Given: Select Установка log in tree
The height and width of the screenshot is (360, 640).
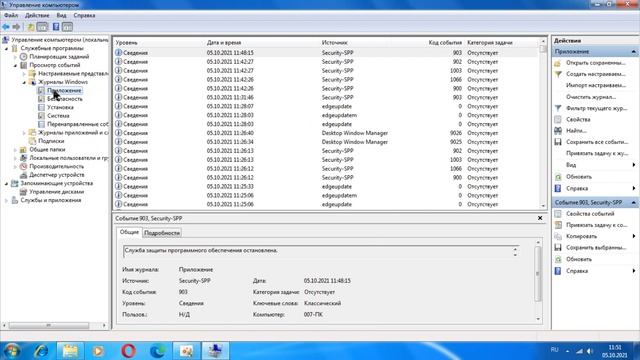Looking at the screenshot, I should (x=60, y=107).
